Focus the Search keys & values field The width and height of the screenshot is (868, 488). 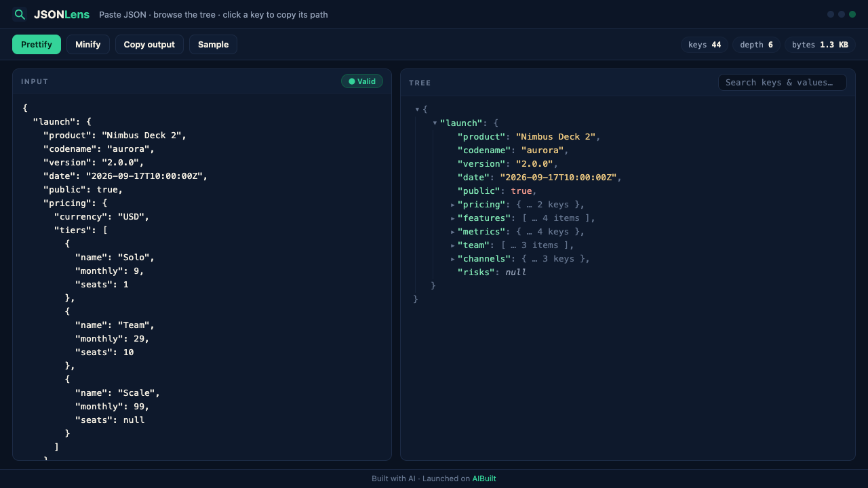click(x=782, y=83)
